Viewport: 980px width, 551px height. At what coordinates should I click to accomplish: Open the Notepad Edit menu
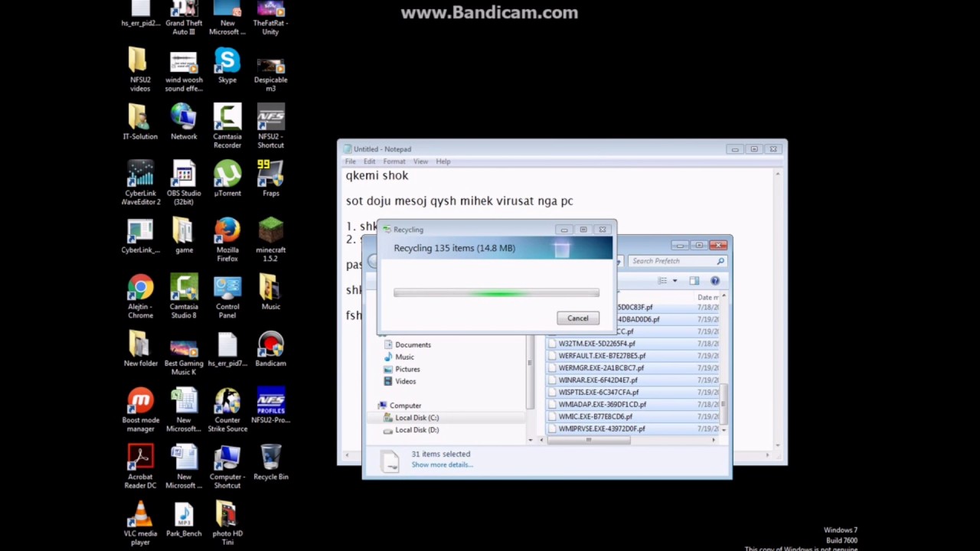369,161
